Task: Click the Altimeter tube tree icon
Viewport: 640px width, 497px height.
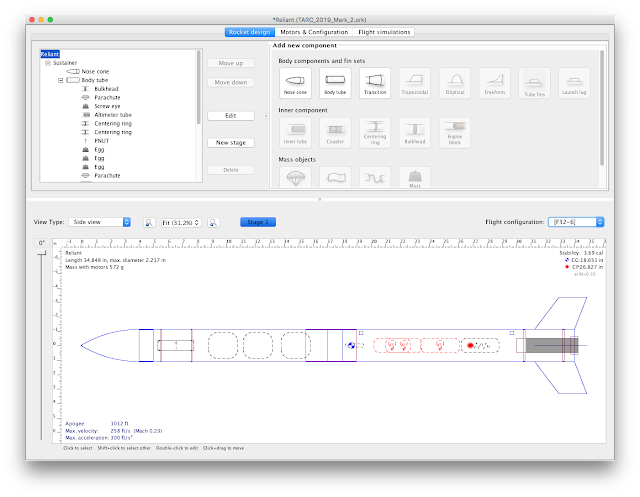Action: click(x=86, y=115)
